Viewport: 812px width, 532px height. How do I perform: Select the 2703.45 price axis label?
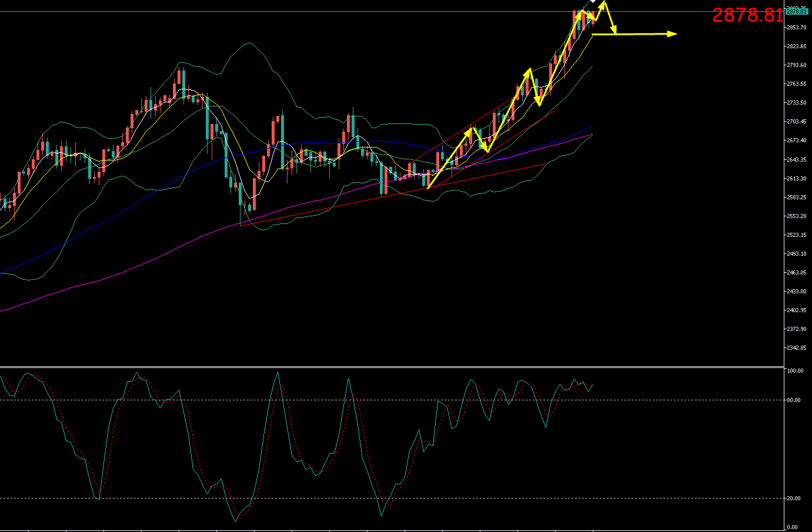coord(796,122)
